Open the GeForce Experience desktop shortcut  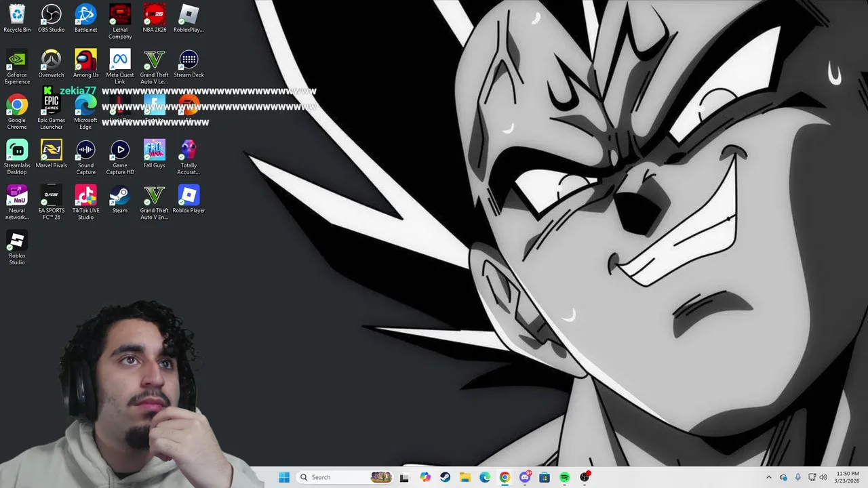coord(17,67)
